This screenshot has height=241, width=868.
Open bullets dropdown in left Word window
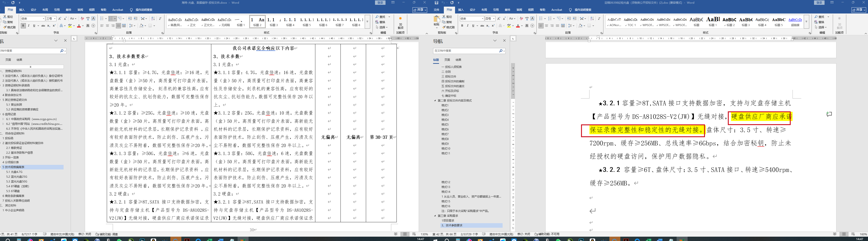tap(106, 19)
